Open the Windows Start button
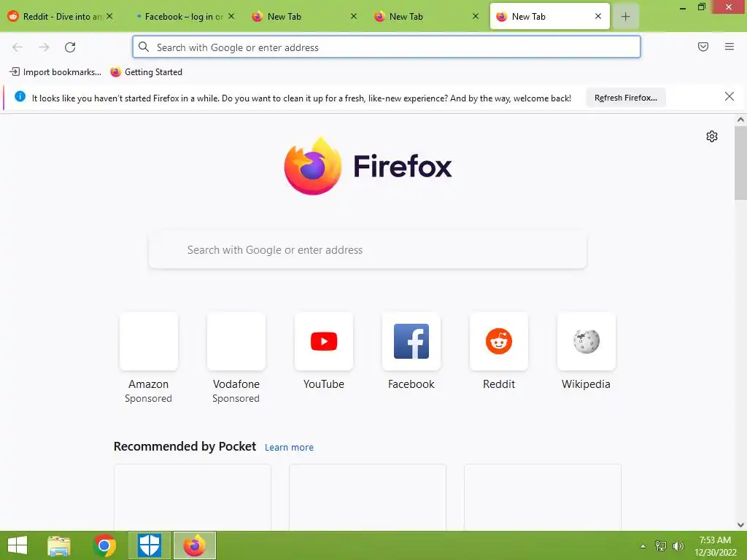 tap(18, 545)
